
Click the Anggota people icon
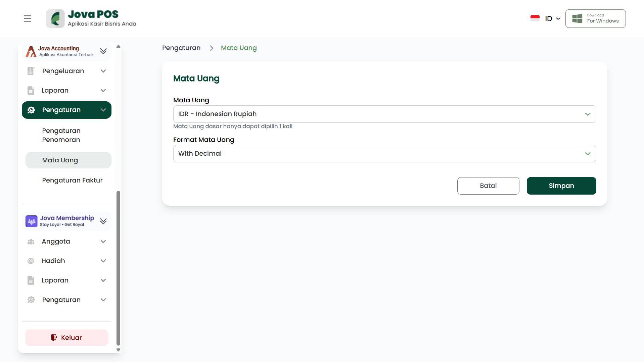[31, 242]
